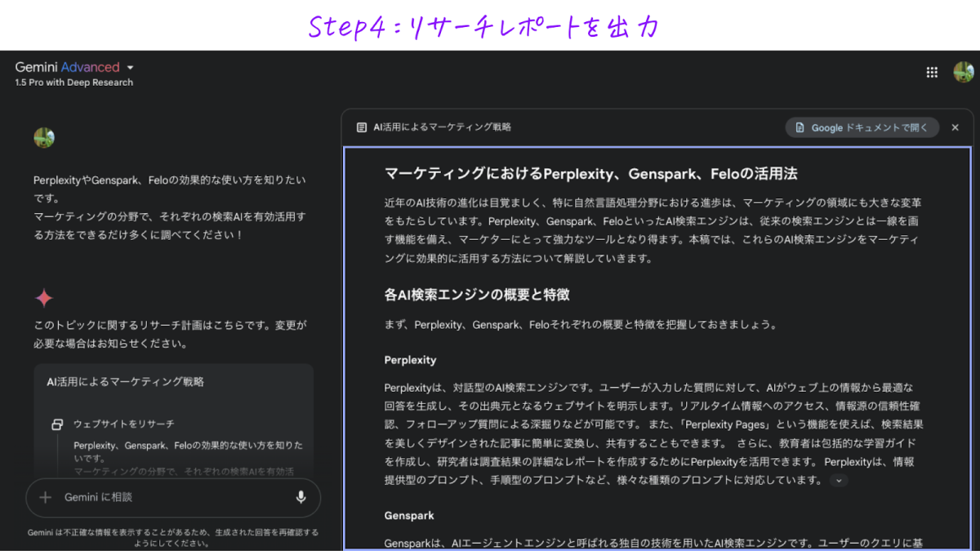Close the research report panel

point(955,127)
